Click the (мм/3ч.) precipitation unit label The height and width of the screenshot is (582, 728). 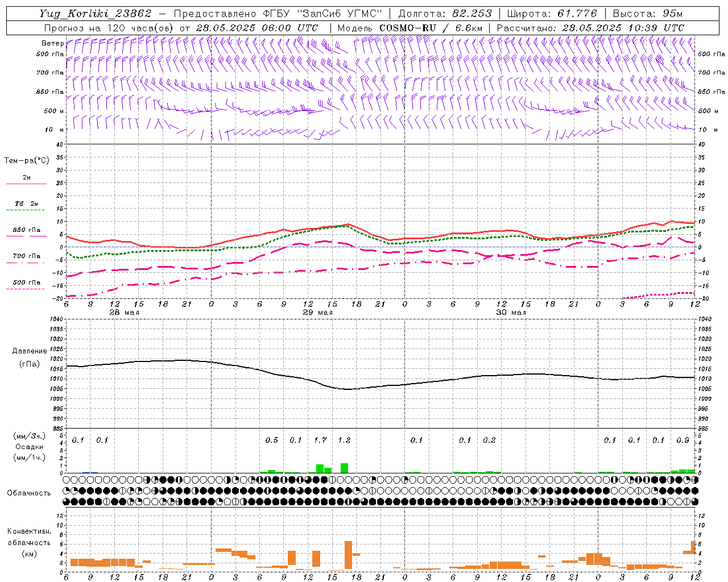[x=30, y=436]
